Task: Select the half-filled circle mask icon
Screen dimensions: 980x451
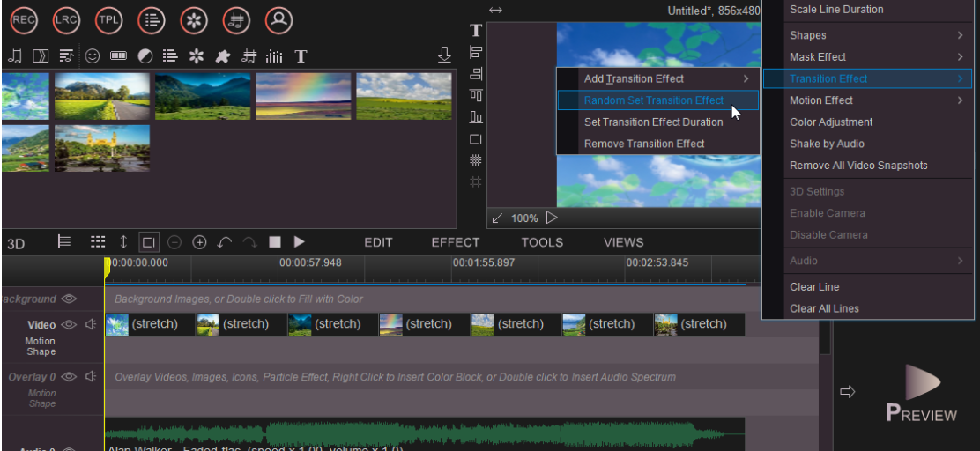Action: (145, 56)
